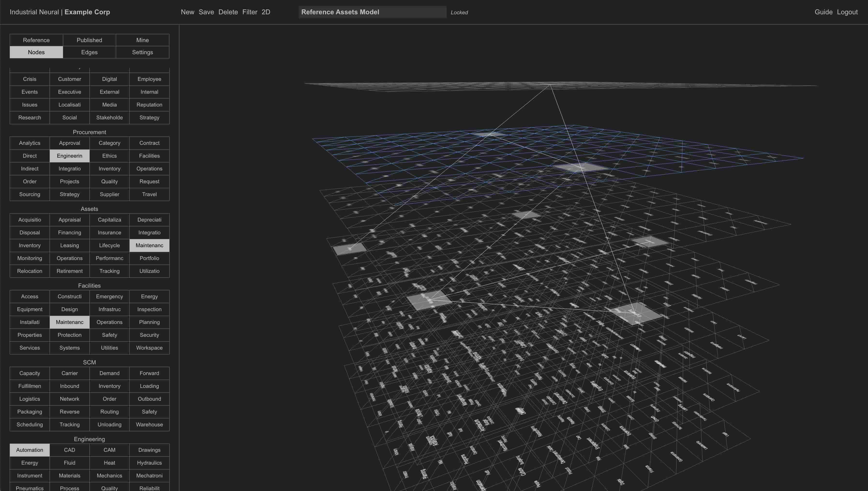Switch to the Published tab
Viewport: 868px width, 491px height.
[89, 40]
